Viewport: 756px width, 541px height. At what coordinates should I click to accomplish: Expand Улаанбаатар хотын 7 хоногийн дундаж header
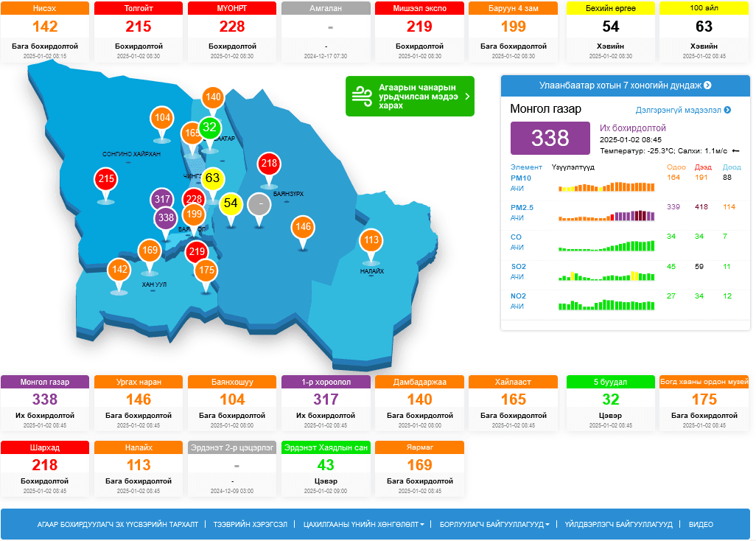[x=625, y=85]
